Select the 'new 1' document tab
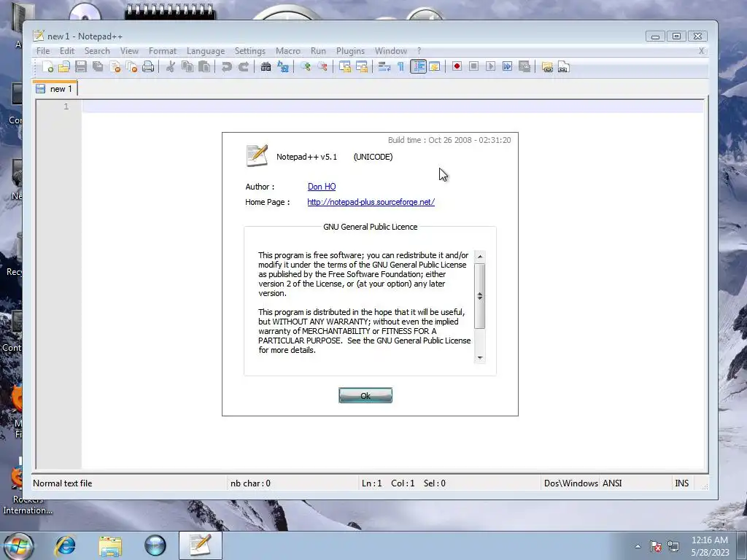 55,89
